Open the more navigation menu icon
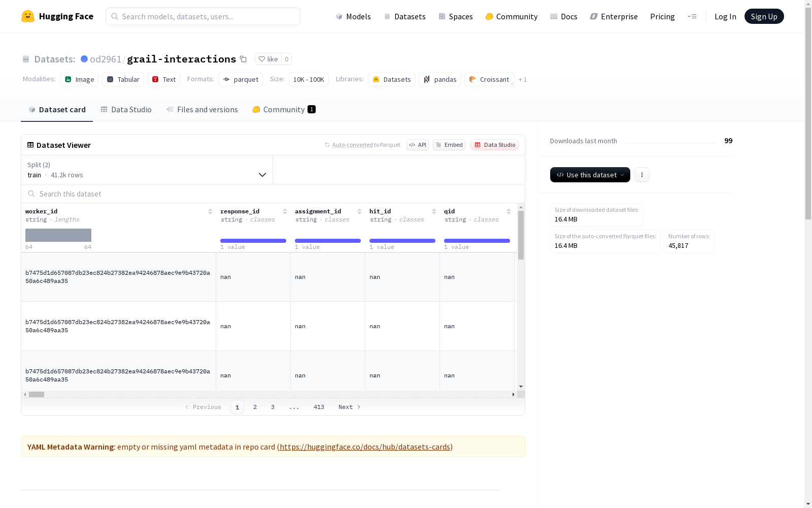Image resolution: width=812 pixels, height=508 pixels. [x=692, y=16]
